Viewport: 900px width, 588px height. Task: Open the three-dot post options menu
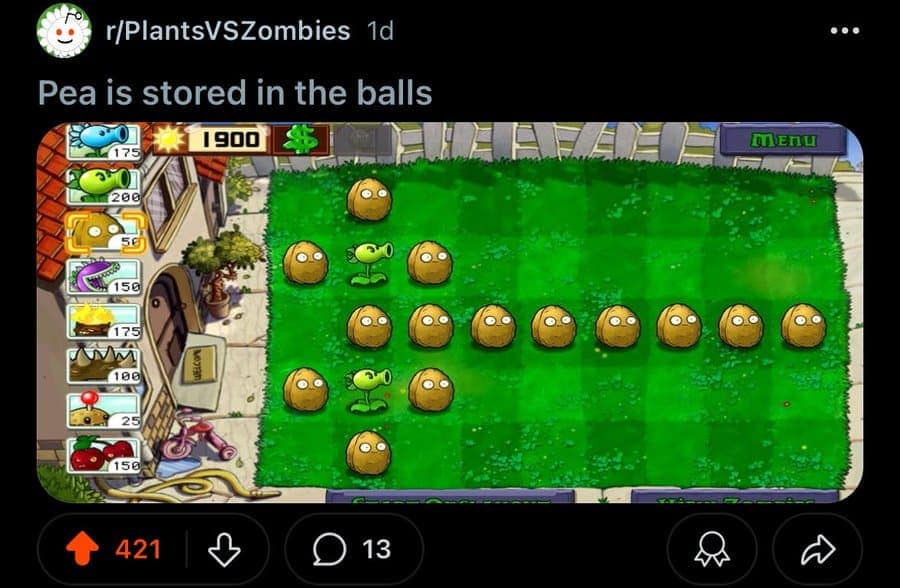click(x=845, y=30)
